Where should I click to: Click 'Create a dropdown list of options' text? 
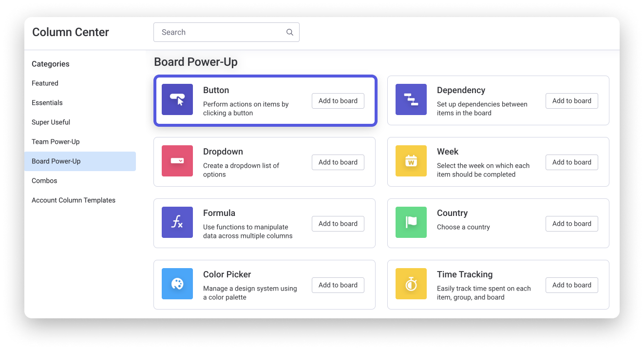241,170
